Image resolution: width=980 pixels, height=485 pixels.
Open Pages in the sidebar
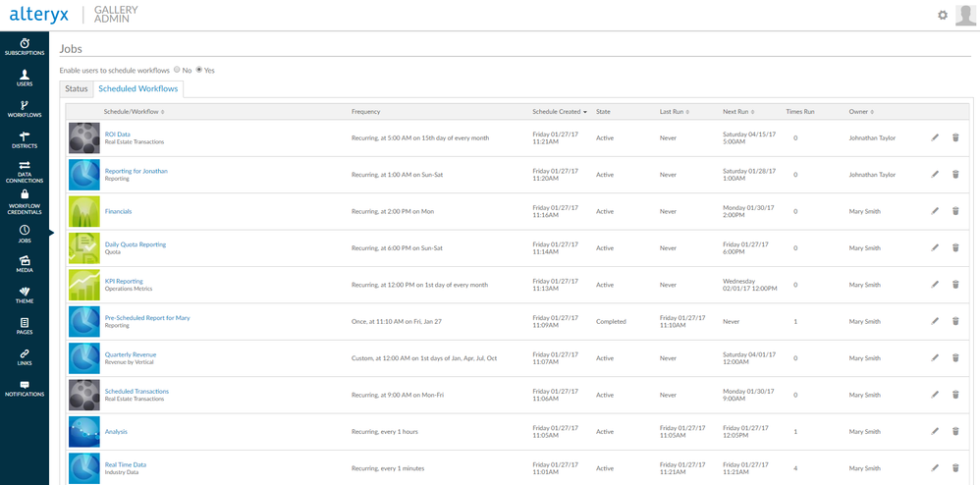point(25,326)
